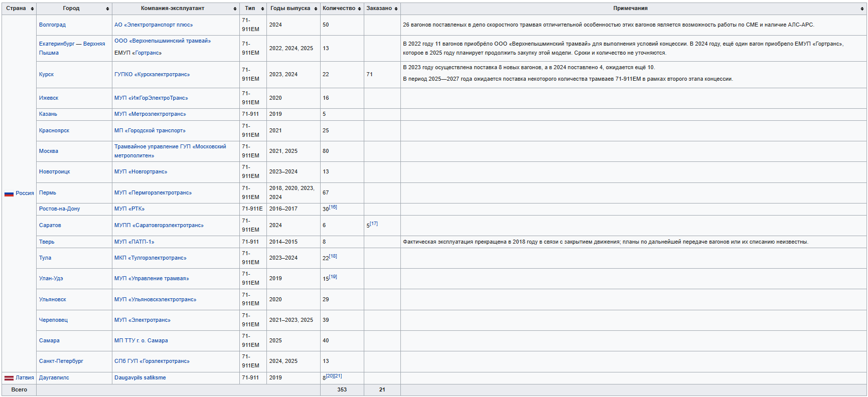Viewport: 868px width, 397px height.
Task: Click sort arrows for Компания-эксплуатант column
Action: [235, 9]
